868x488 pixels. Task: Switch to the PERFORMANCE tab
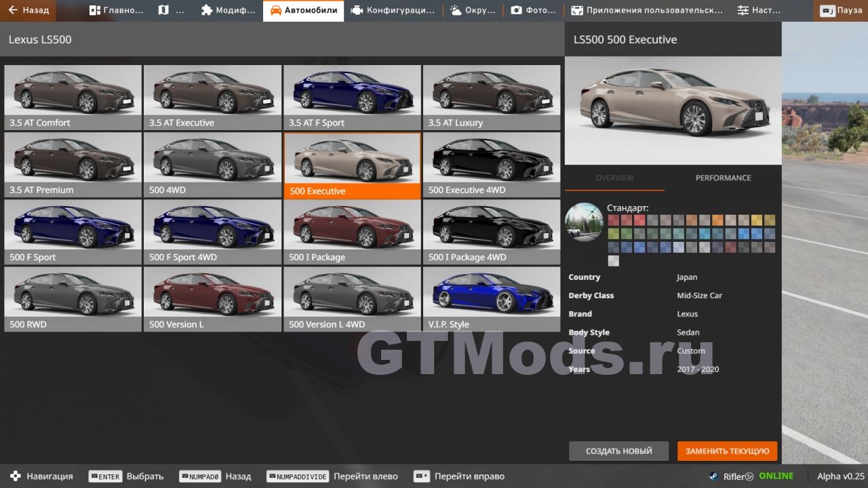coord(723,178)
